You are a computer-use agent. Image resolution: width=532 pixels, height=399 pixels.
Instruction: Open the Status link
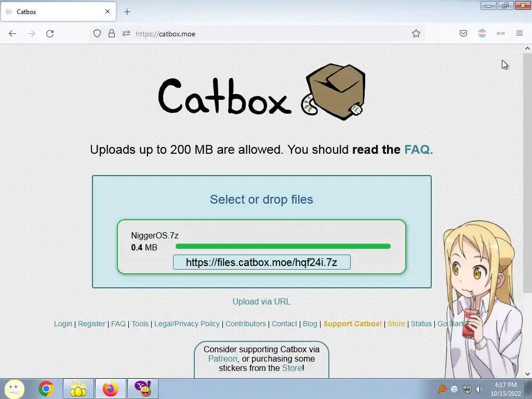click(x=421, y=324)
